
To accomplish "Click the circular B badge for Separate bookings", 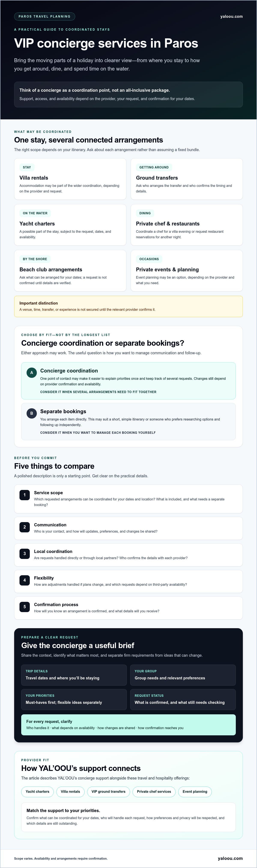I will tap(32, 413).
